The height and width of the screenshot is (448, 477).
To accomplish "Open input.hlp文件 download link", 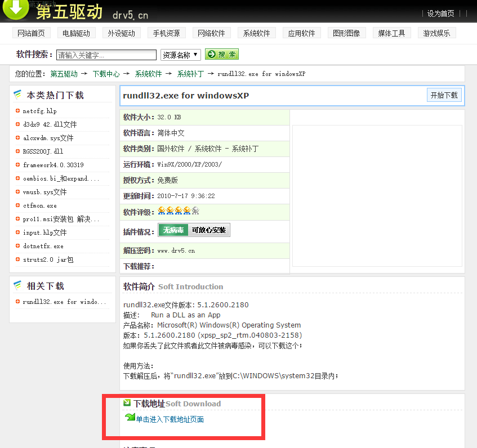I will (x=45, y=232).
